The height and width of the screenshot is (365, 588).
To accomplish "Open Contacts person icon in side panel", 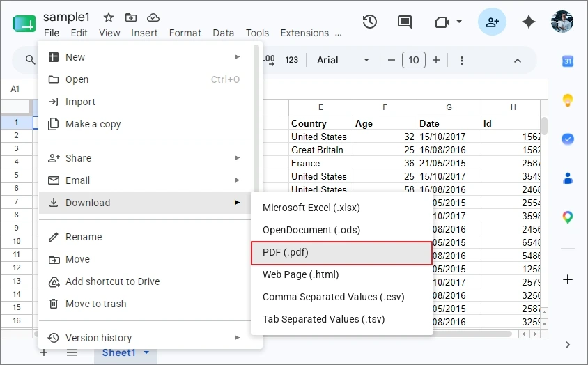I will [x=568, y=178].
